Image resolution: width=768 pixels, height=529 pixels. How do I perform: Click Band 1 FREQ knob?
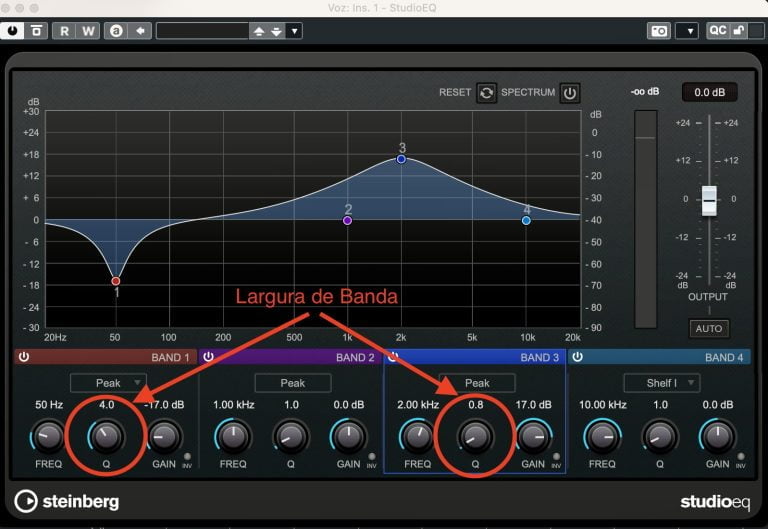[48, 436]
